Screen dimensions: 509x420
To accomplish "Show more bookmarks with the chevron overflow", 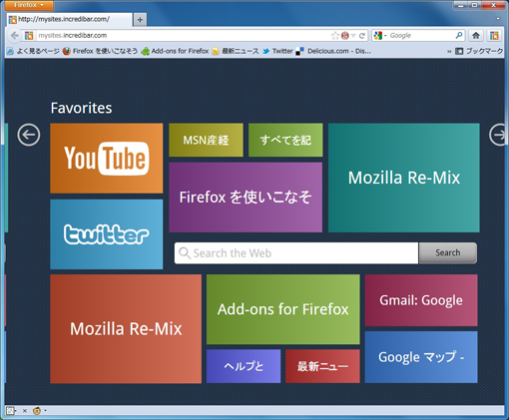I will coord(449,51).
